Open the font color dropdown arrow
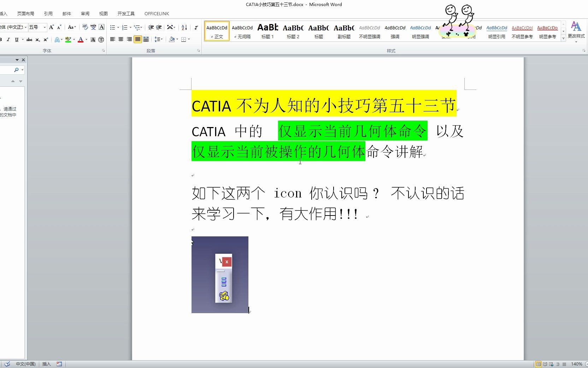 (x=86, y=40)
